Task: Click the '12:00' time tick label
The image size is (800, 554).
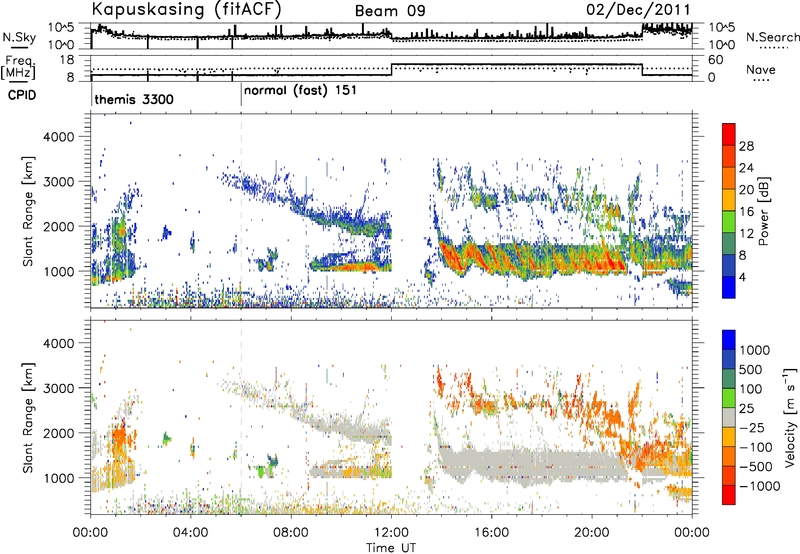Action: pos(391,533)
